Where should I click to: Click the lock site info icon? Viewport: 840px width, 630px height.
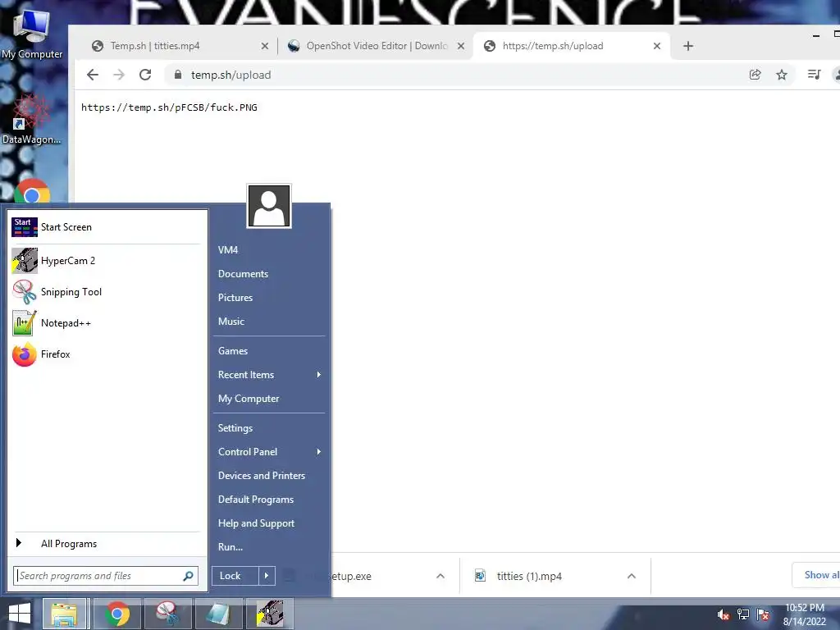(x=178, y=75)
